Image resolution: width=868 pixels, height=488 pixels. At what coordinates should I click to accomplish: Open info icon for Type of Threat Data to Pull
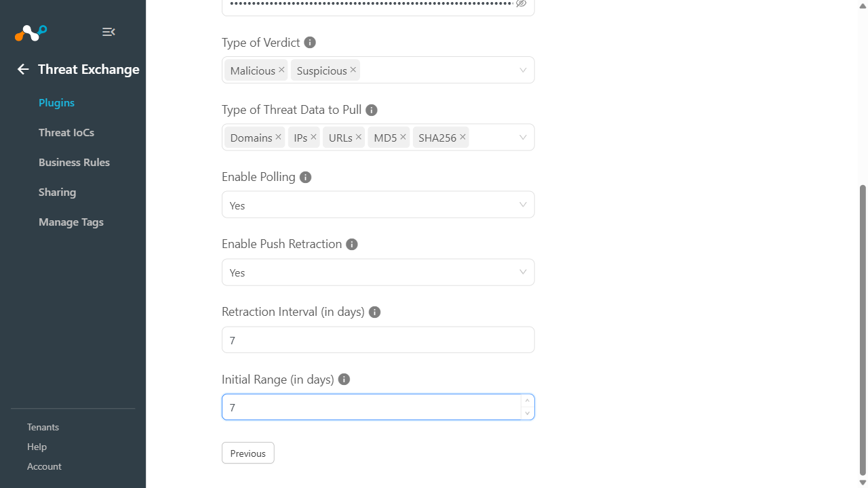pos(372,110)
